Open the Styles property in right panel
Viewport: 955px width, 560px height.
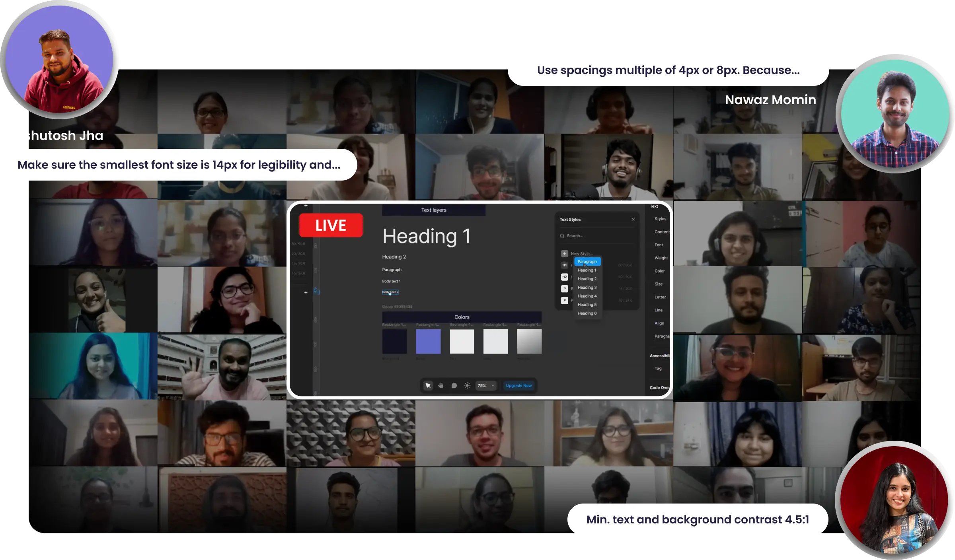click(x=660, y=219)
